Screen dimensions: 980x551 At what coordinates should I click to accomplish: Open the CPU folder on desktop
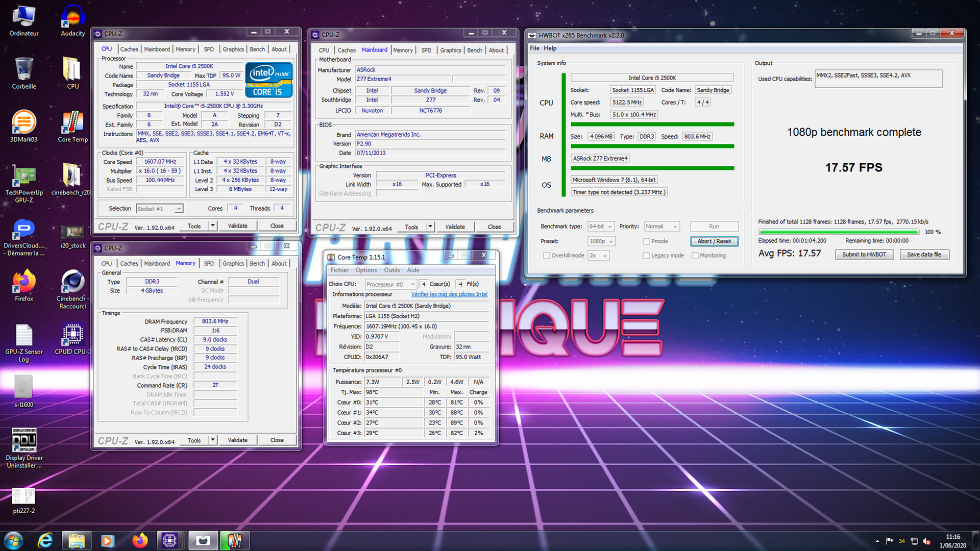coord(73,73)
